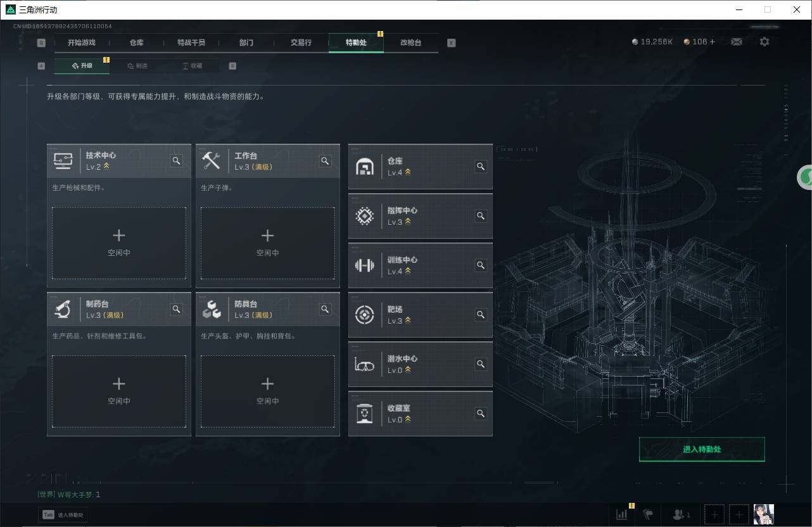The width and height of the screenshot is (812, 527).
Task: Click the upgrade chevron next to 技术中心 Lv.2
Action: point(106,167)
